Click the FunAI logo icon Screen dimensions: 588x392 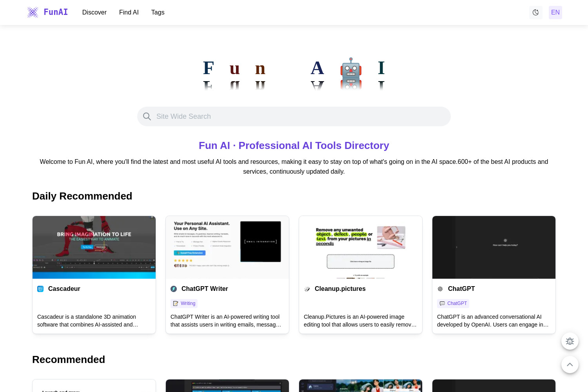(x=33, y=13)
